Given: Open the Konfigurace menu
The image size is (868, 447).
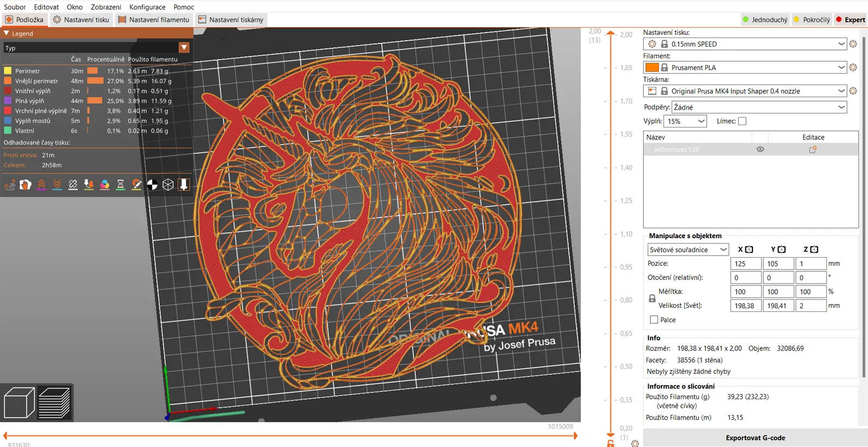Looking at the screenshot, I should 148,7.
